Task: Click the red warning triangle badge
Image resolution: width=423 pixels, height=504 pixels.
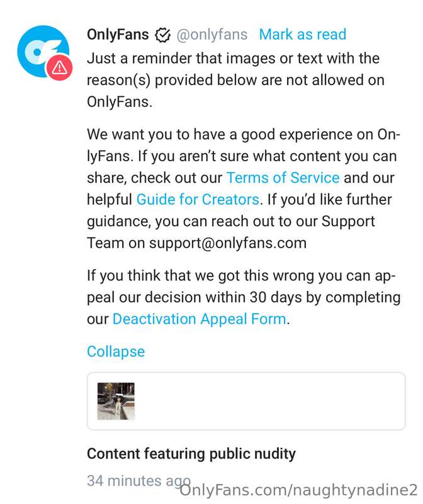Action: pyautogui.click(x=60, y=67)
